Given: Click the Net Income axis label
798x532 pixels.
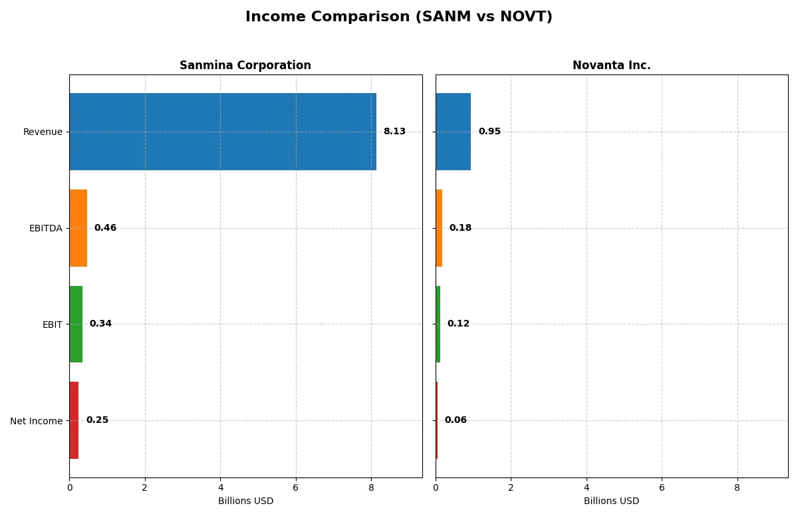Looking at the screenshot, I should (x=37, y=421).
